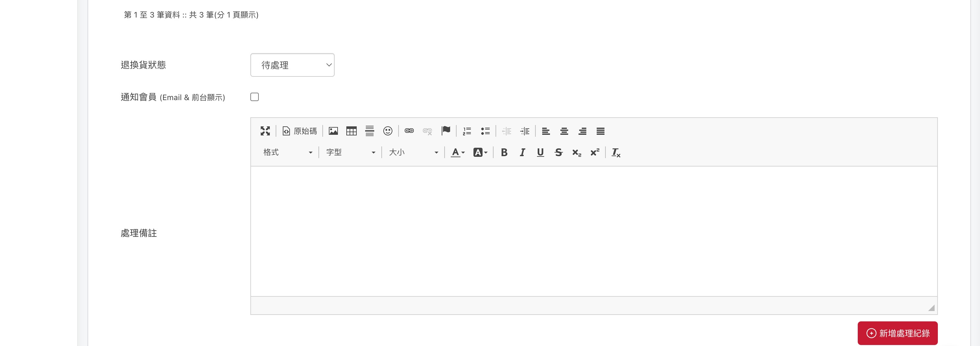Screen dimensions: 980x346
Task: Open the emoji smiley picker
Action: [x=388, y=131]
